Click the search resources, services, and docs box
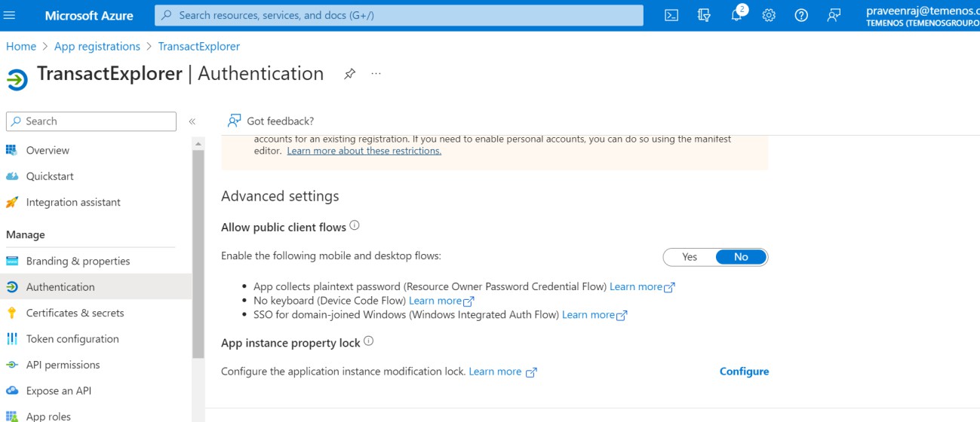Viewport: 980px width, 422px height. 399,15
